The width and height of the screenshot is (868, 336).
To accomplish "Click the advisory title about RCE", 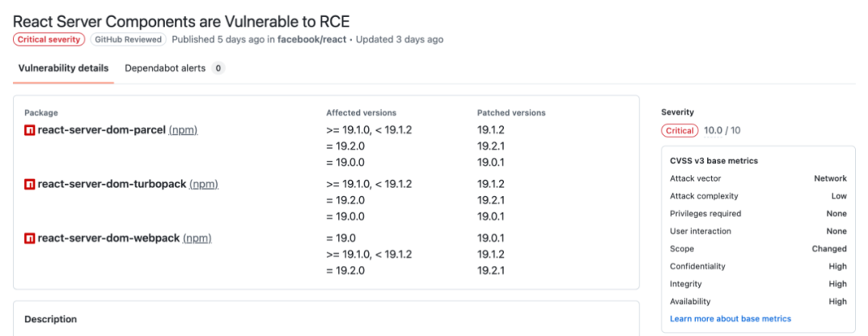I will pos(181,21).
